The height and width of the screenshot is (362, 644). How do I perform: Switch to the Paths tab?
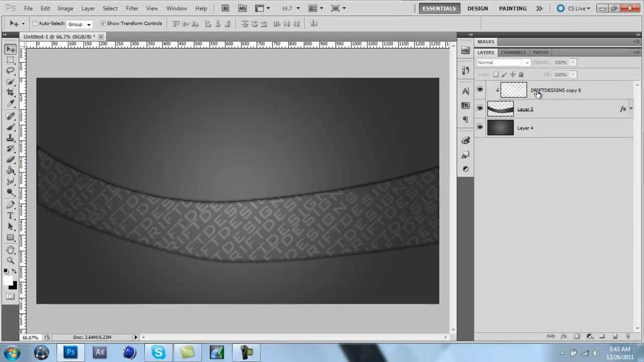pos(541,52)
